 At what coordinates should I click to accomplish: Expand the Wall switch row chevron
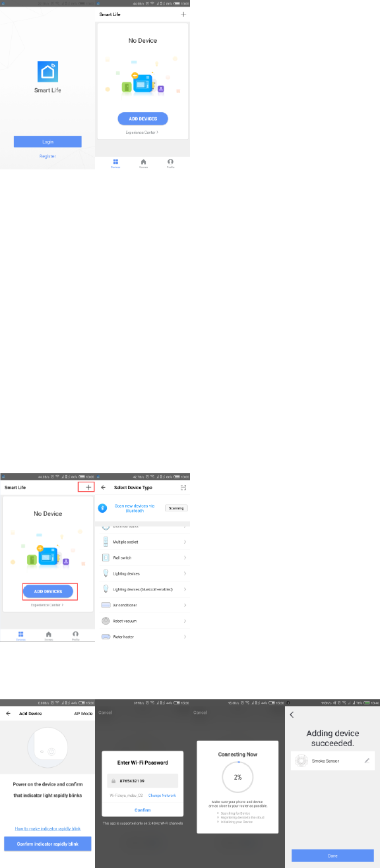(x=185, y=558)
